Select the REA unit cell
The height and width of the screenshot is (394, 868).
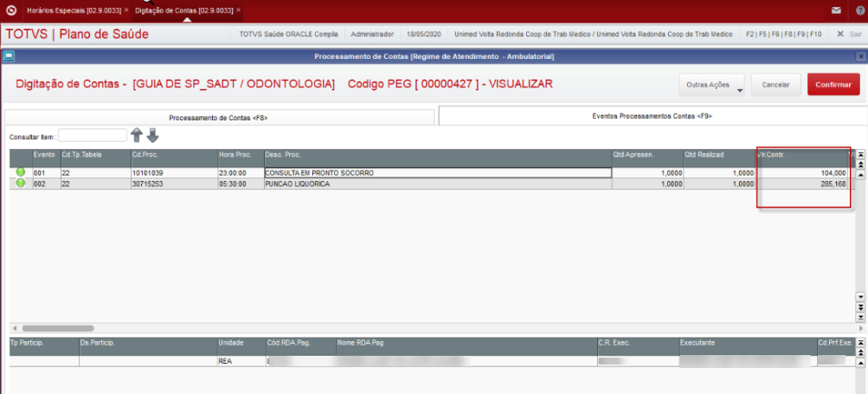(x=242, y=361)
